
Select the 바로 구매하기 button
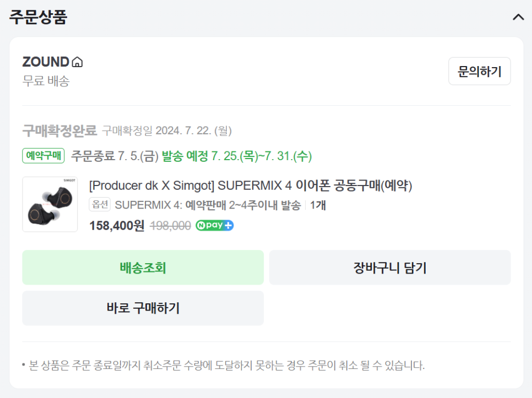pos(143,308)
